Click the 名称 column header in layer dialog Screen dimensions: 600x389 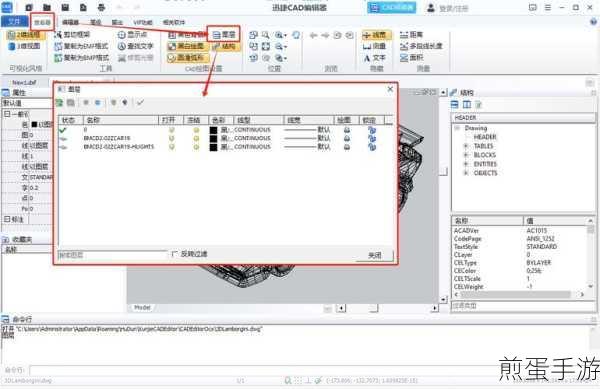[121, 120]
